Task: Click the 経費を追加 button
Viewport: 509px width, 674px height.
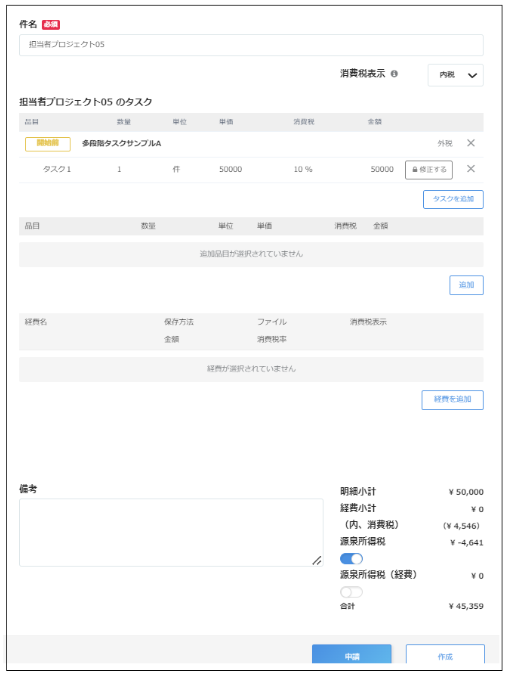Action: coord(452,400)
